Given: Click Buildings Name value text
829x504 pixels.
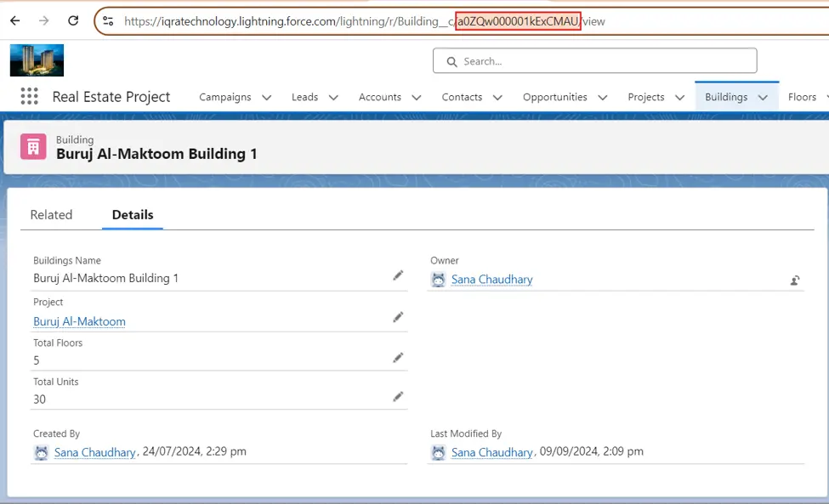Looking at the screenshot, I should (105, 279).
